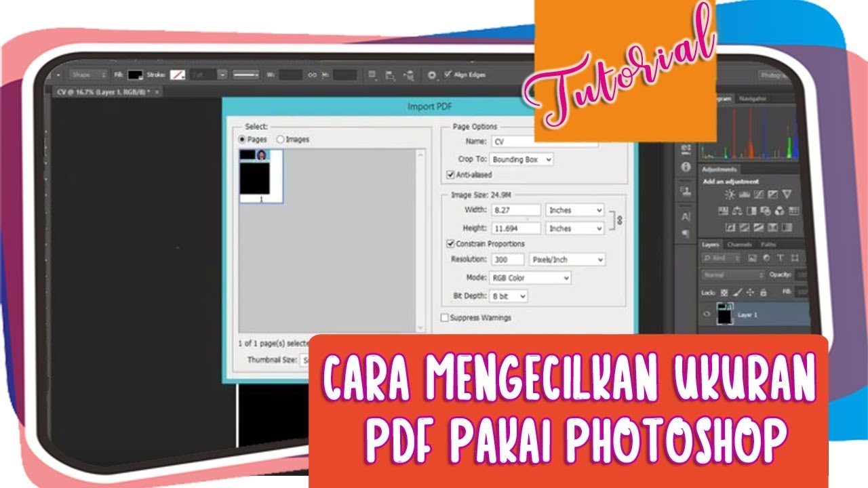
Task: Open the Crop To dropdown
Action: [x=521, y=159]
